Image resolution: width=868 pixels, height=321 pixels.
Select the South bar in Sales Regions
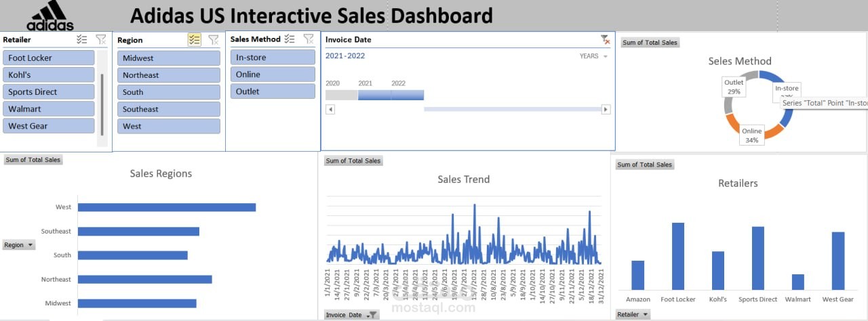tap(133, 255)
